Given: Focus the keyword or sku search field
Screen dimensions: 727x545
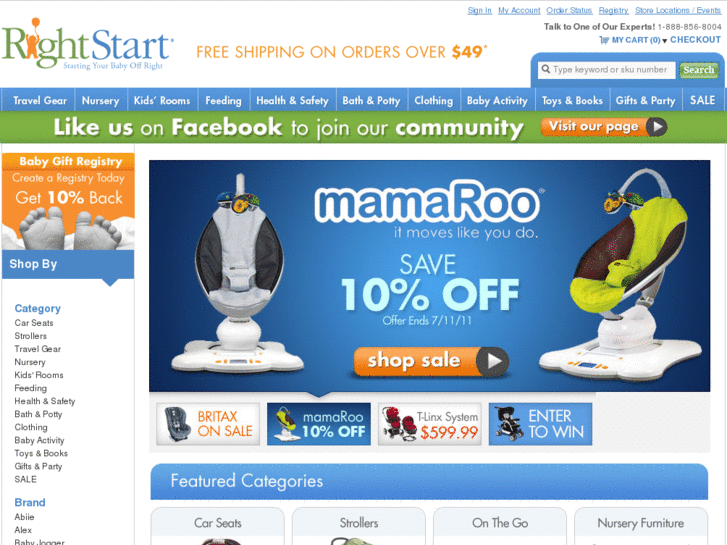Looking at the screenshot, I should click(x=606, y=70).
